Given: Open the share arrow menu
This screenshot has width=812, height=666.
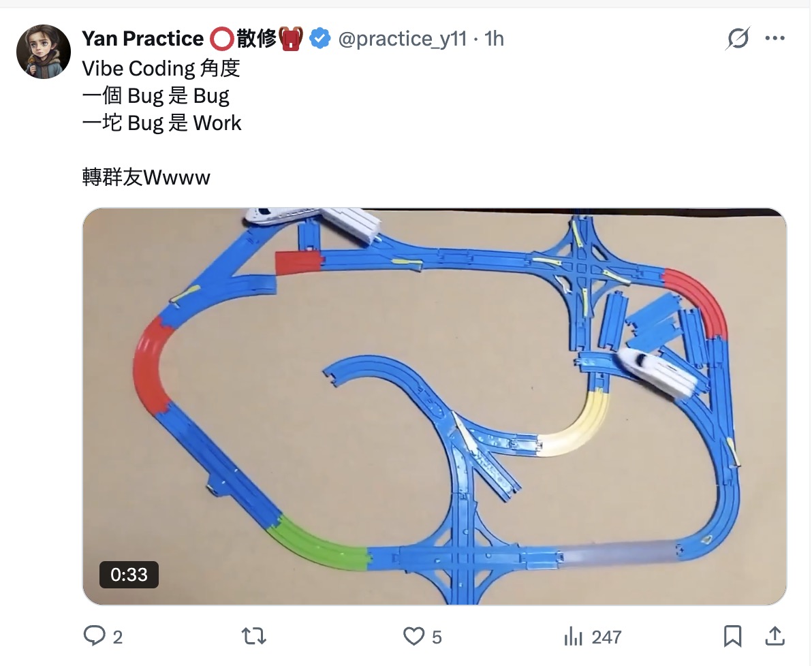Looking at the screenshot, I should [775, 636].
